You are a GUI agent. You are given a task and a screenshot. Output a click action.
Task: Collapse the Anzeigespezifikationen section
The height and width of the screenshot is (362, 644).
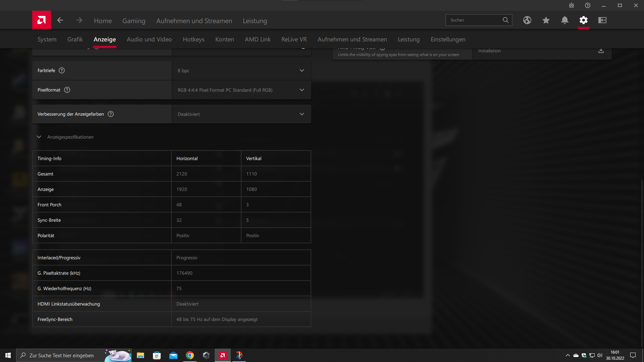point(39,137)
